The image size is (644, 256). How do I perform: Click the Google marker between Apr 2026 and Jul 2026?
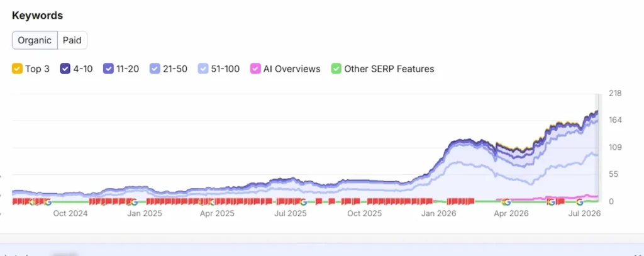551,202
